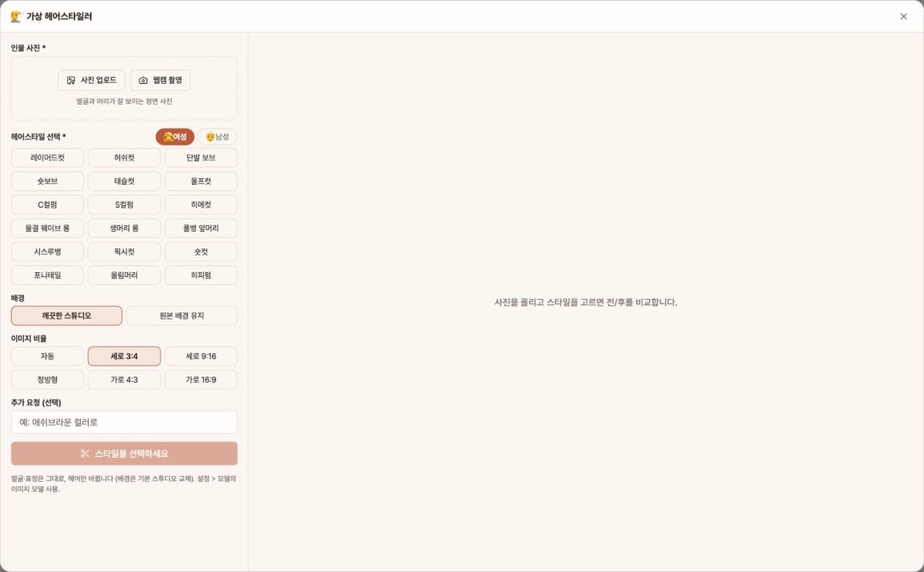The image size is (924, 572).
Task: Select the 풀뱅 앞머리 option
Action: coord(201,228)
